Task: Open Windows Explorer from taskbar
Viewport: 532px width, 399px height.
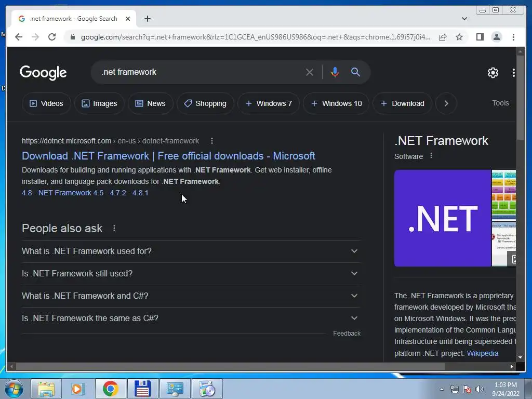Action: pyautogui.click(x=46, y=389)
